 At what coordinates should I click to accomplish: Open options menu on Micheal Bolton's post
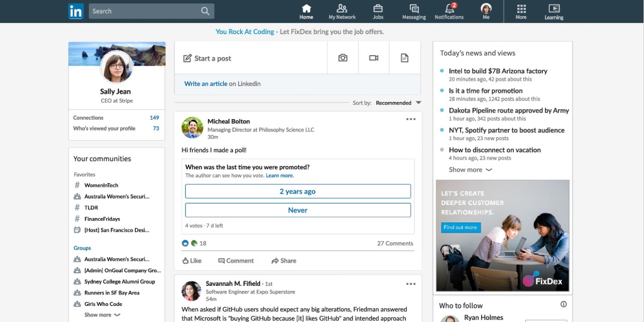[x=411, y=119]
